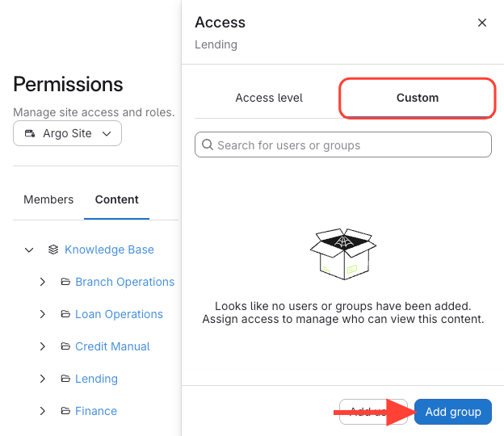Open the Credit Manual link
504x436 pixels.
(112, 346)
